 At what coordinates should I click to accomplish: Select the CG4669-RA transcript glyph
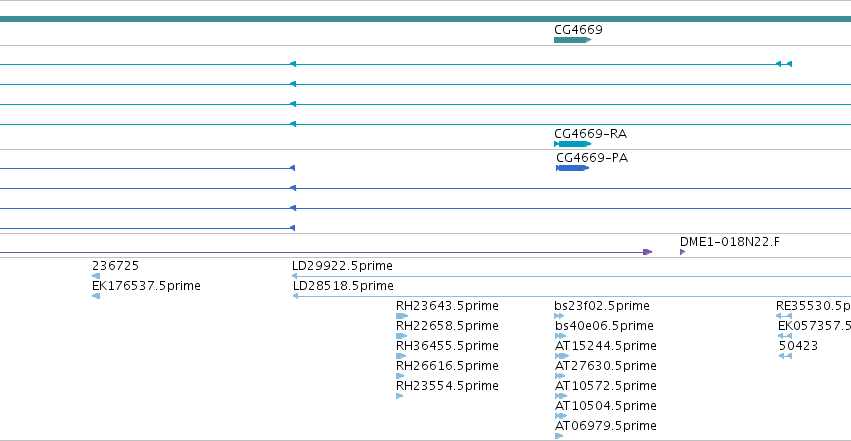click(573, 144)
